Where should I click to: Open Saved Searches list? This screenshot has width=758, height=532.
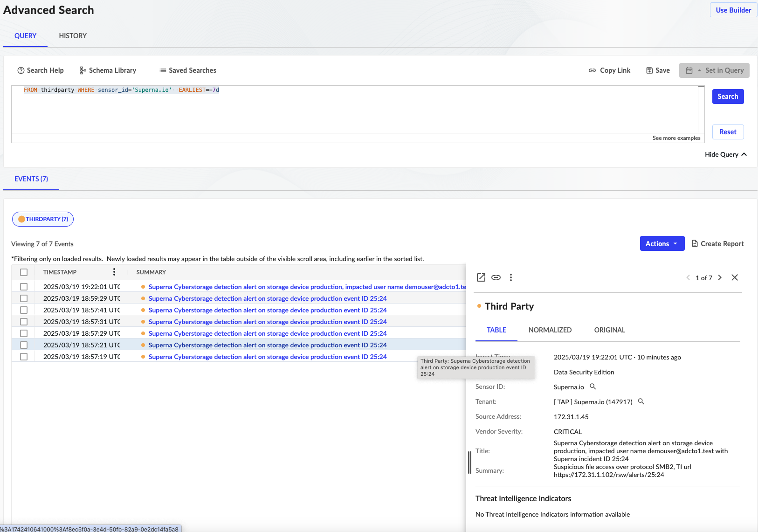(x=188, y=70)
